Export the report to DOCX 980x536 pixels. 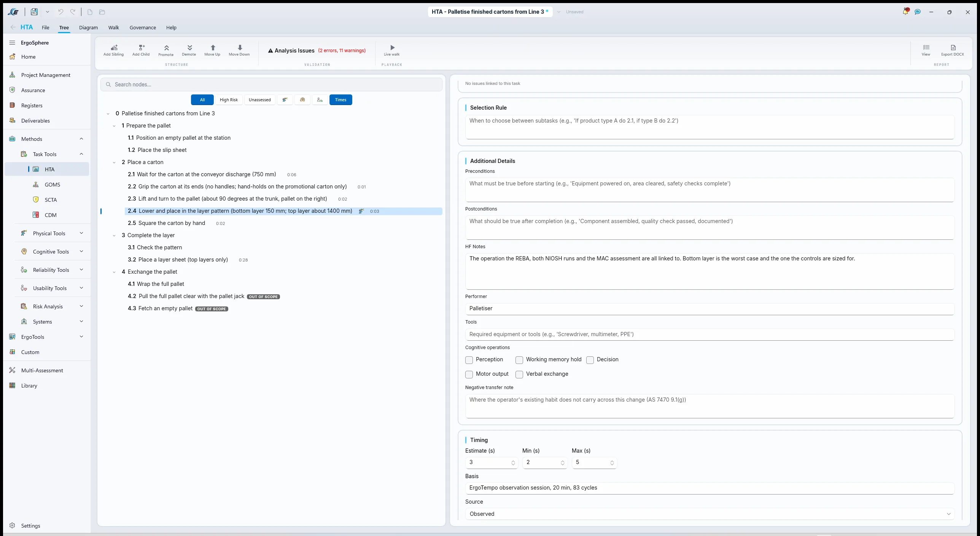(953, 50)
